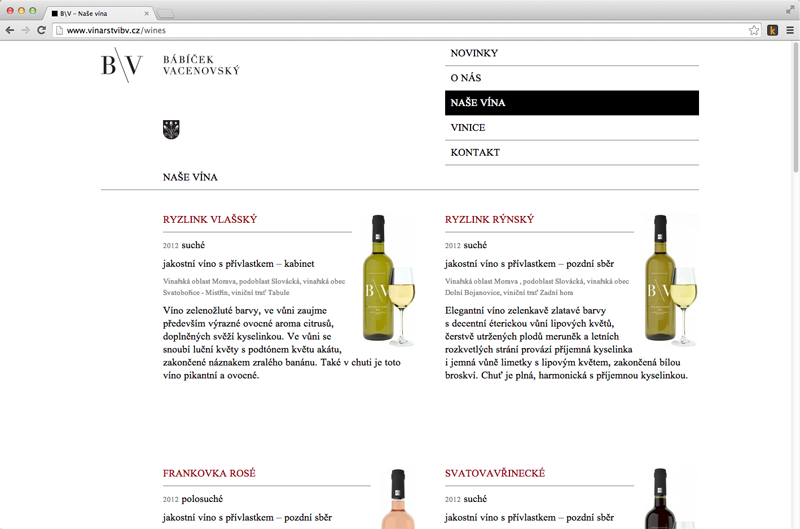
Task: Click the coat of arms emblem
Action: [x=171, y=130]
